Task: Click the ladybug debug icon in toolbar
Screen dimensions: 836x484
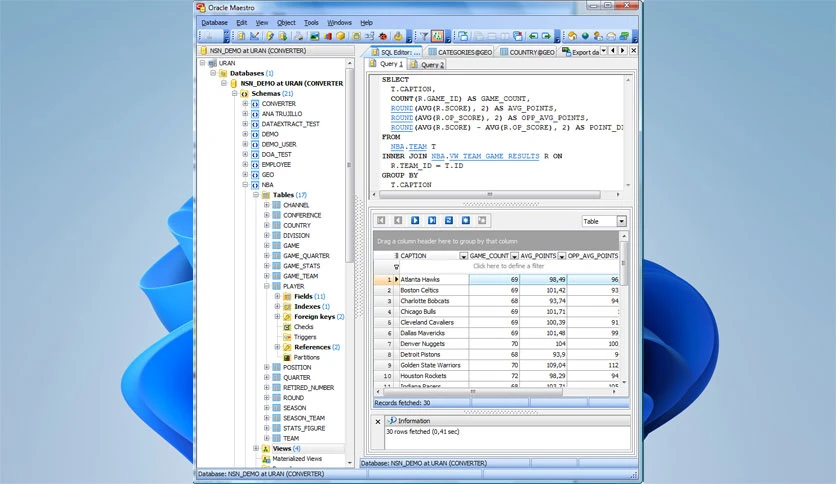Action: [x=383, y=36]
